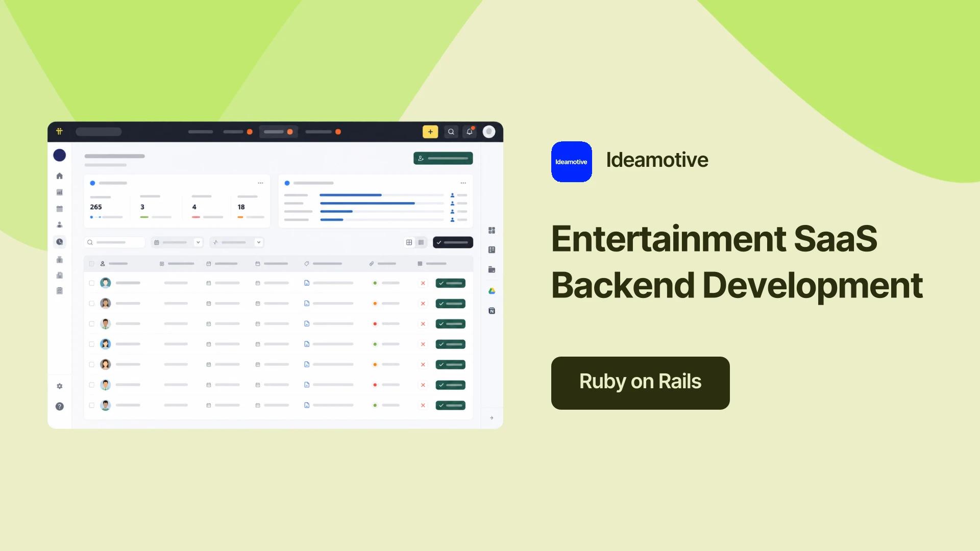The height and width of the screenshot is (551, 980).
Task: Open the document icon in the first table row
Action: pyautogui.click(x=307, y=283)
